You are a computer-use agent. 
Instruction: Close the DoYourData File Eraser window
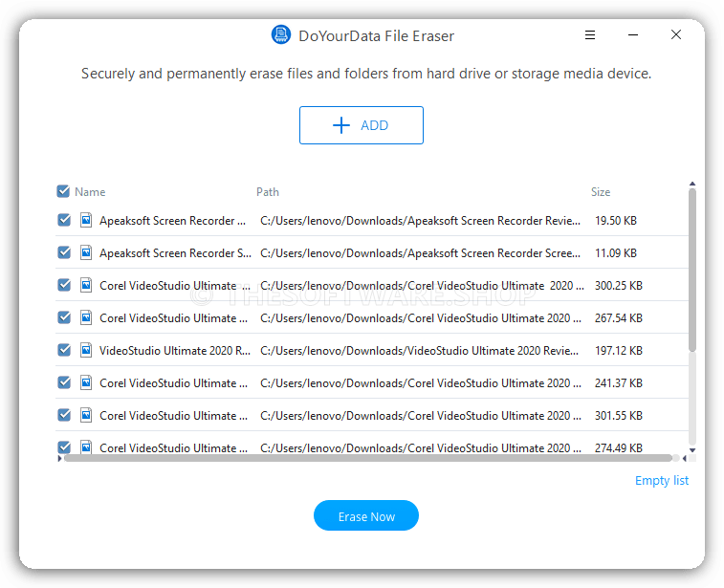click(x=676, y=34)
